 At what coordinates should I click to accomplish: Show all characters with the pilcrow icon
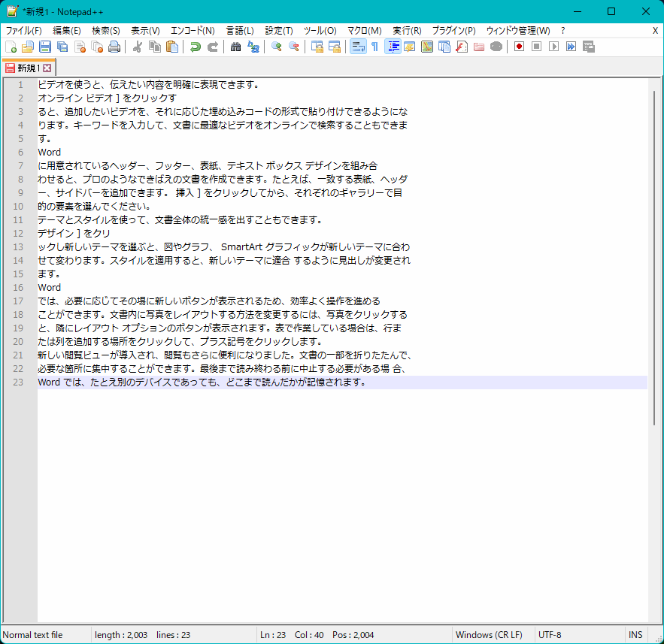coord(374,47)
